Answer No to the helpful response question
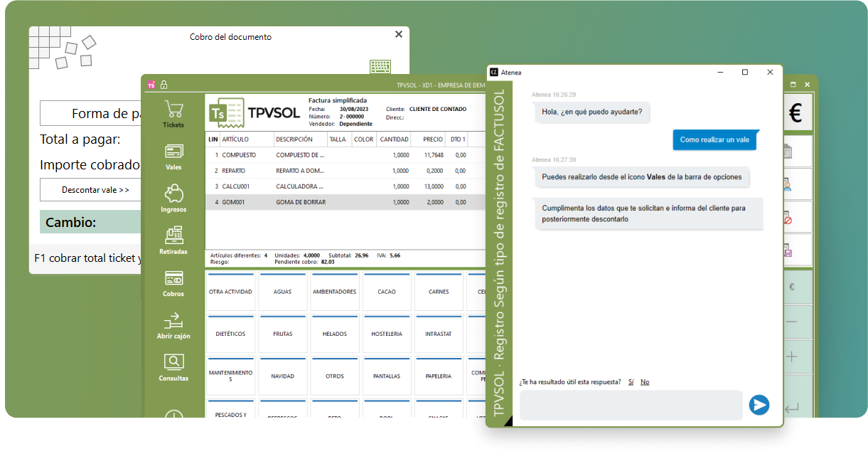The width and height of the screenshot is (868, 454). (645, 382)
